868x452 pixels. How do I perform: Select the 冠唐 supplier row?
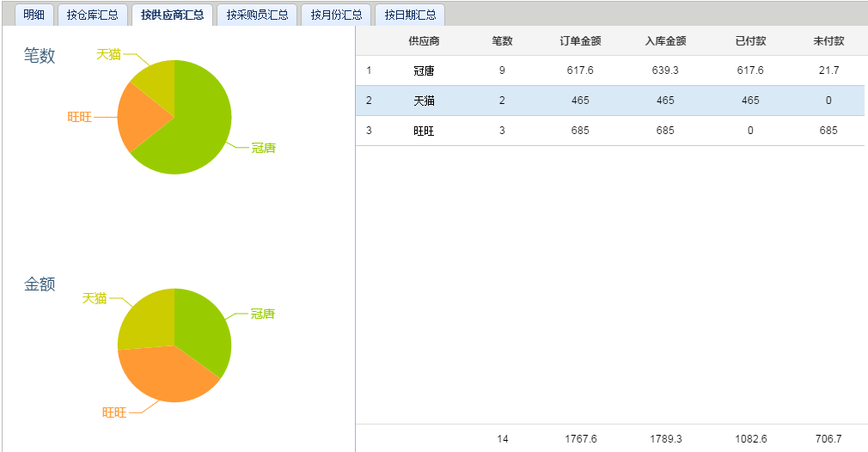[424, 70]
